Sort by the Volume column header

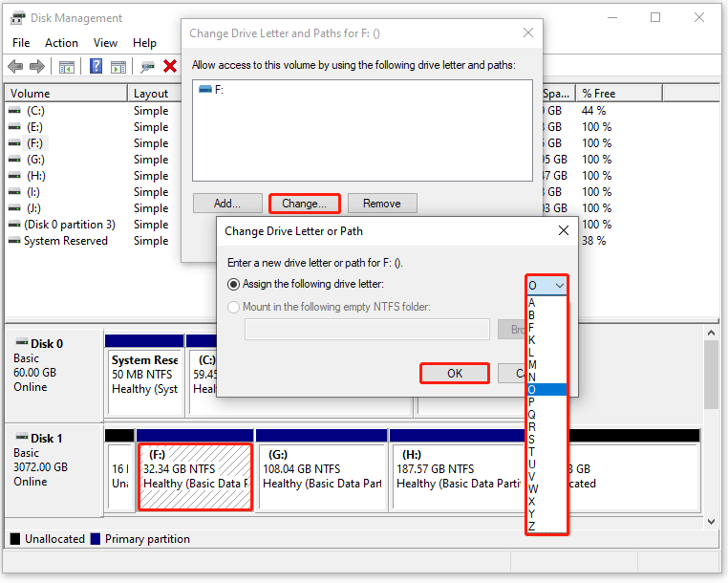tap(66, 94)
